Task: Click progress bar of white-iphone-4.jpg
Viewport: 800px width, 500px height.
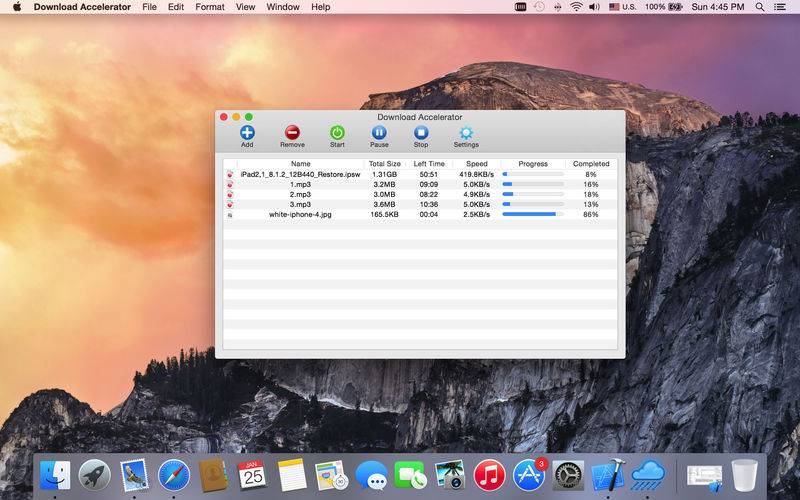Action: point(533,214)
